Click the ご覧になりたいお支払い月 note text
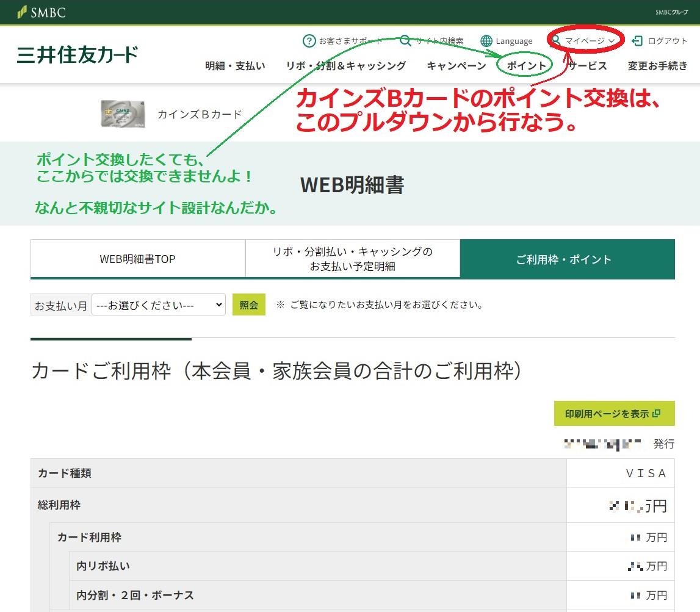 click(x=380, y=305)
